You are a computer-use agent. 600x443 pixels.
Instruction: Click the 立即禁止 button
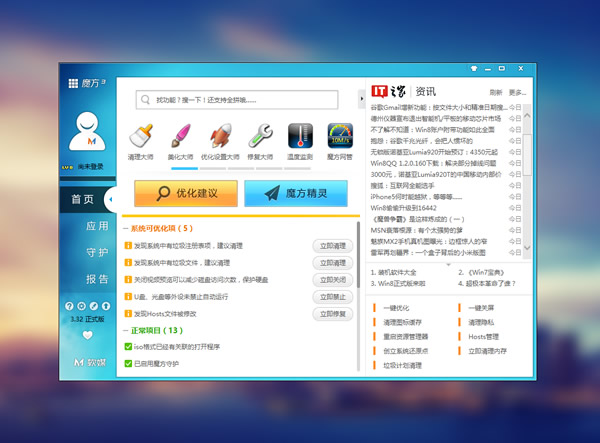tap(333, 297)
